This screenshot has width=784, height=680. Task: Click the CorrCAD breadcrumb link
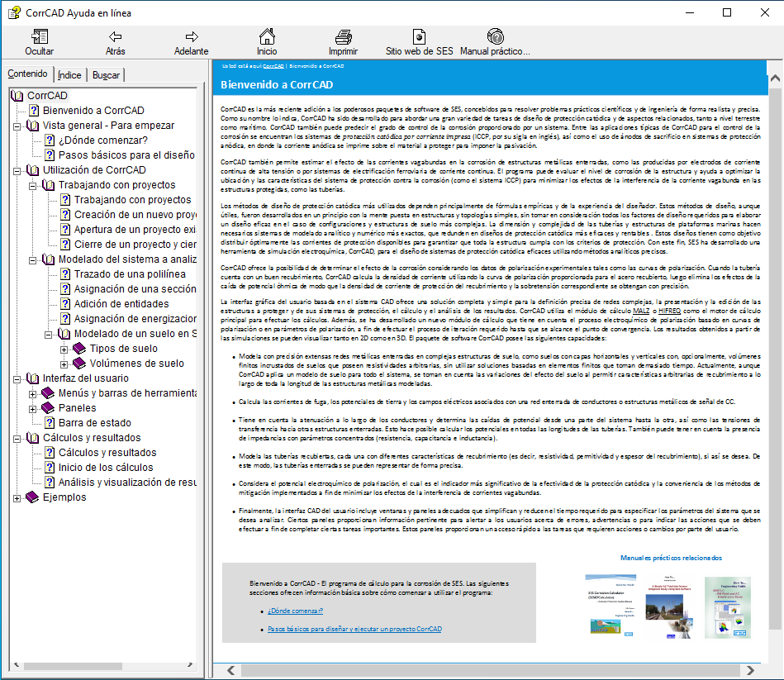pyautogui.click(x=273, y=66)
